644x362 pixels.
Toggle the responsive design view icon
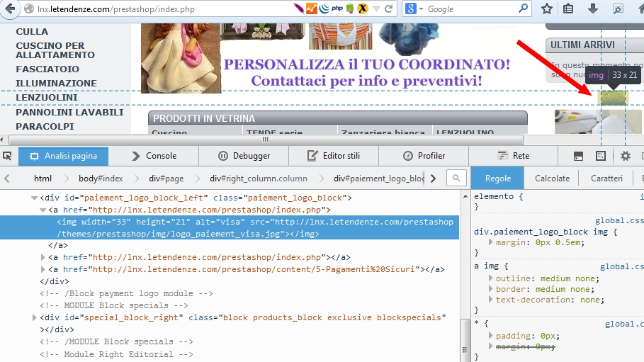pyautogui.click(x=601, y=156)
